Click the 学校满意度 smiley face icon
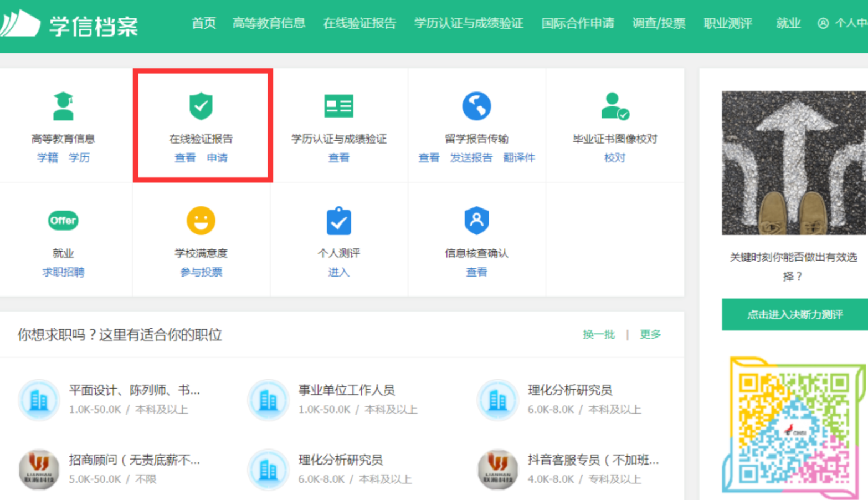 tap(201, 221)
